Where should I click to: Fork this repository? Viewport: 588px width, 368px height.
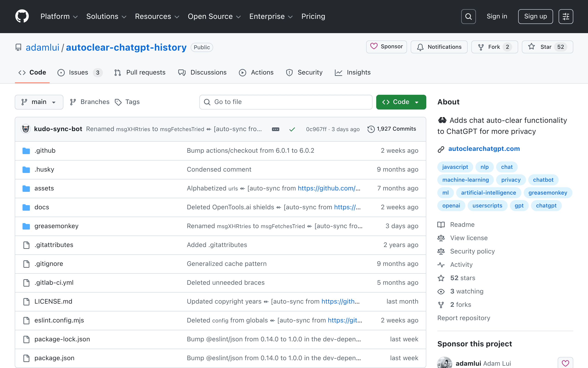(x=495, y=47)
